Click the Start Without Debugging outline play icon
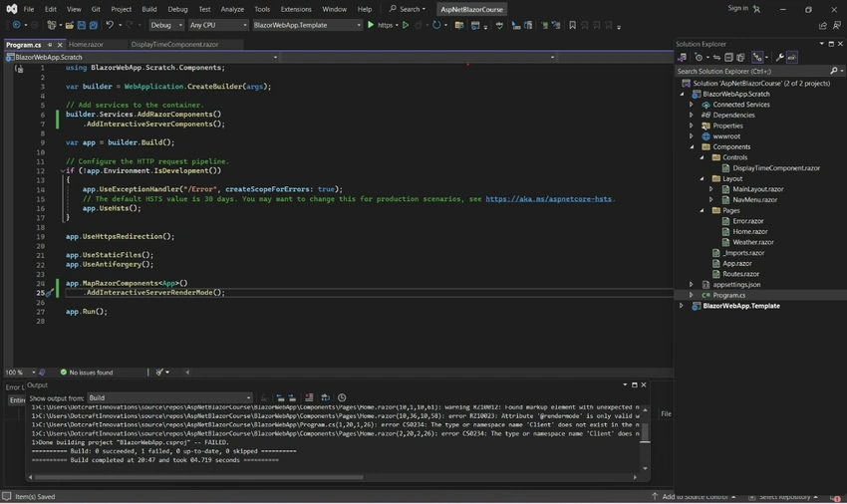This screenshot has width=847, height=504. pyautogui.click(x=406, y=25)
